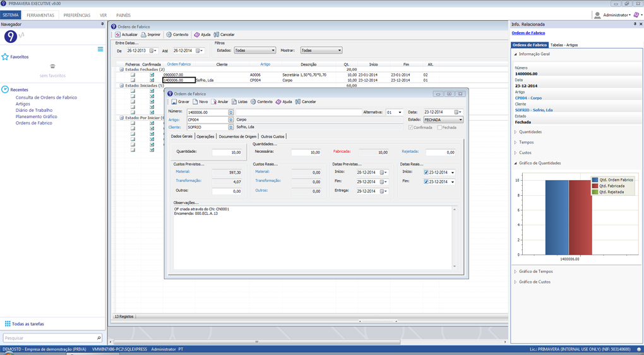Click the search magnifier in Pesquisar box

pos(98,338)
